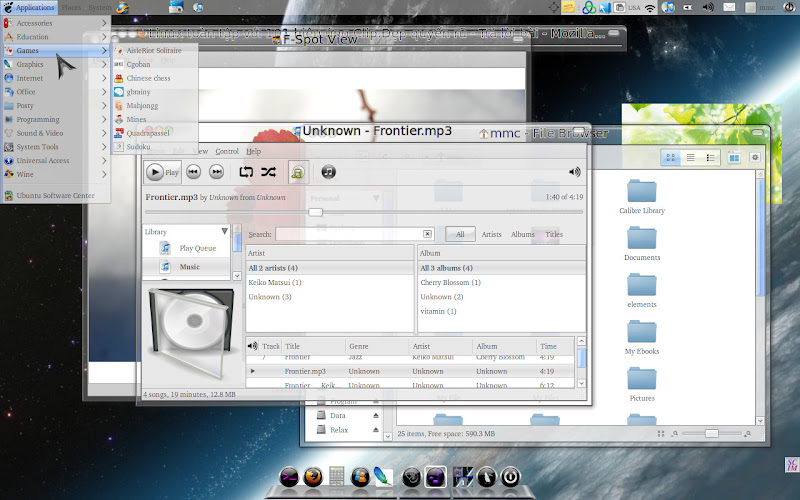
Task: Select Play Queue in library sidebar
Action: (197, 248)
